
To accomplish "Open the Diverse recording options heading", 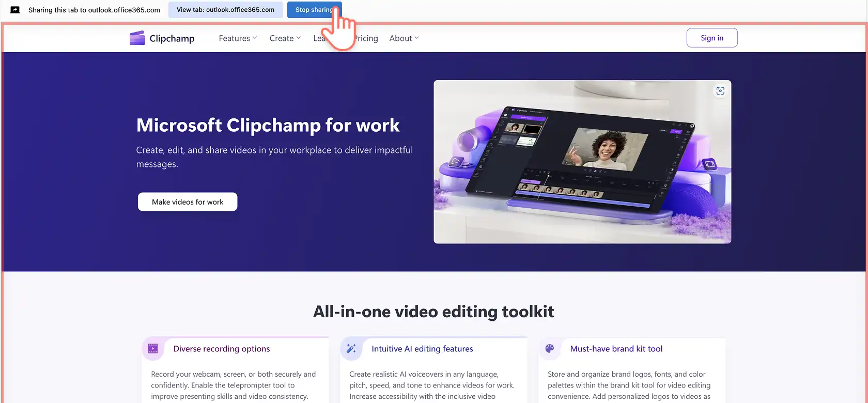I will [222, 349].
